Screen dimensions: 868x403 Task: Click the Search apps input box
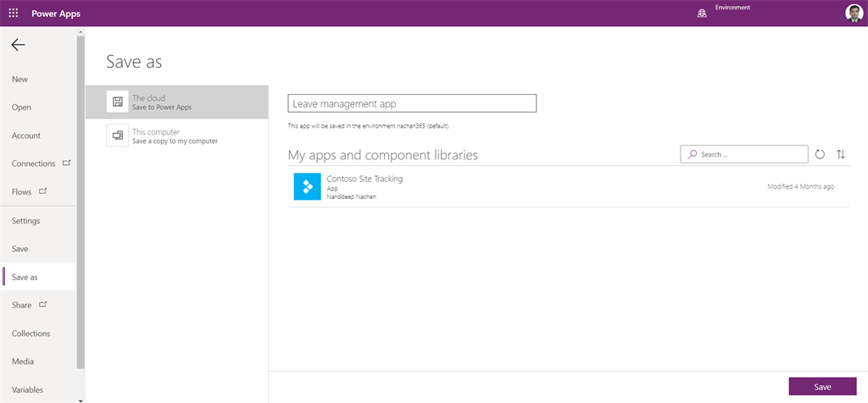pyautogui.click(x=744, y=155)
